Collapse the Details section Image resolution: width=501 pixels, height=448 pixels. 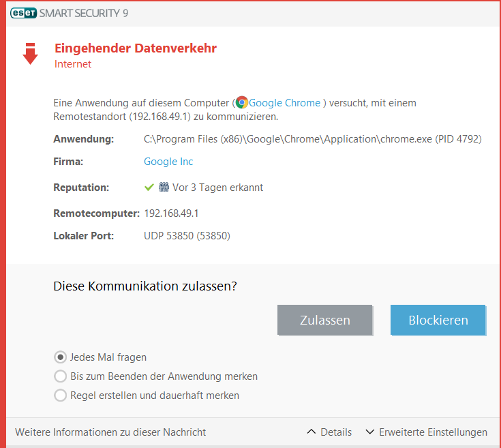click(329, 432)
